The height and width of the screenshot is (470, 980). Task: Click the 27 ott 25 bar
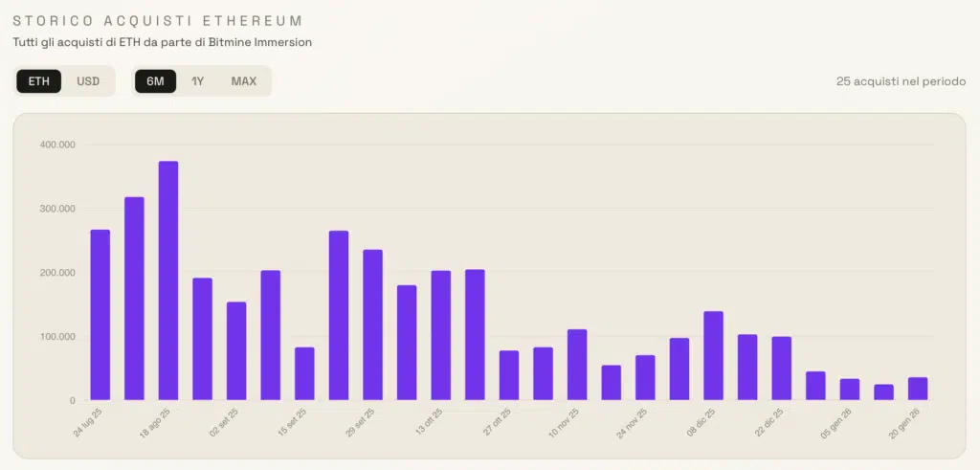509,375
